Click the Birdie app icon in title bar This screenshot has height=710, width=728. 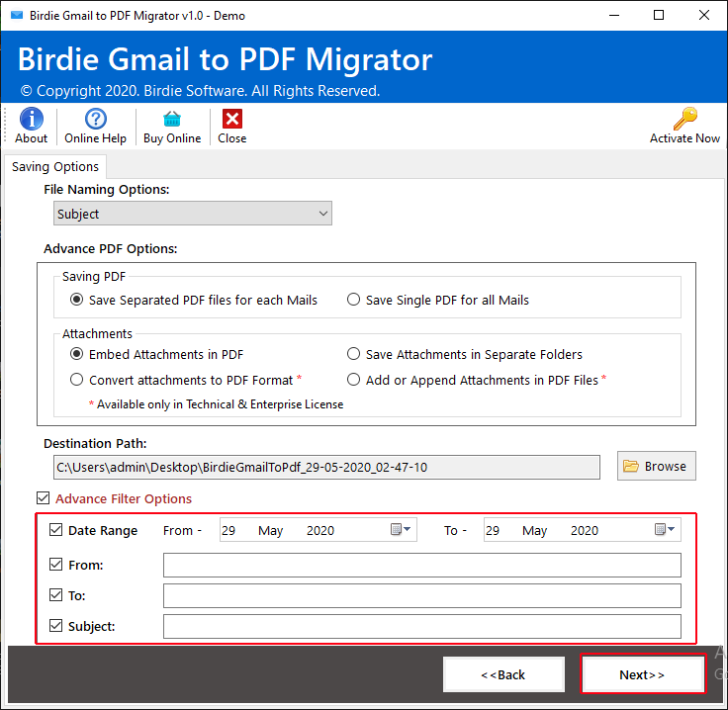[x=17, y=15]
